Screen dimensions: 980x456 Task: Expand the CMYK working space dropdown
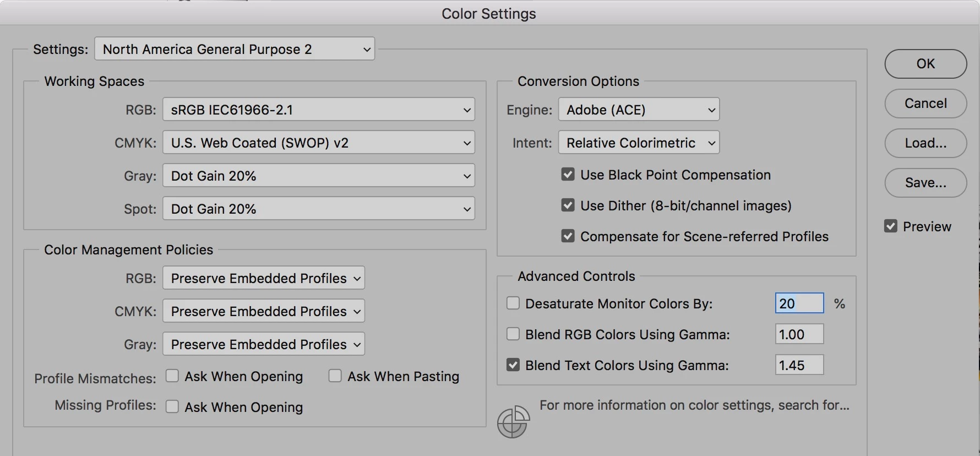point(318,143)
